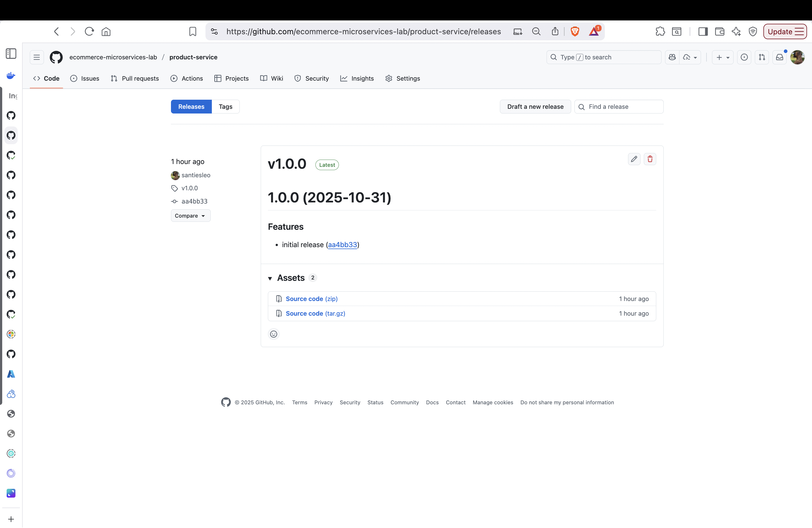This screenshot has height=528, width=812.
Task: Open the browser extensions puzzle icon
Action: 660,31
